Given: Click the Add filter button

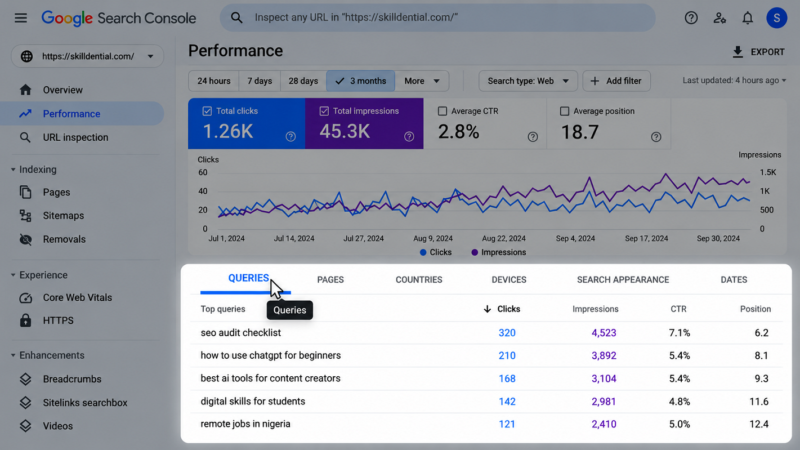Looking at the screenshot, I should (x=616, y=81).
